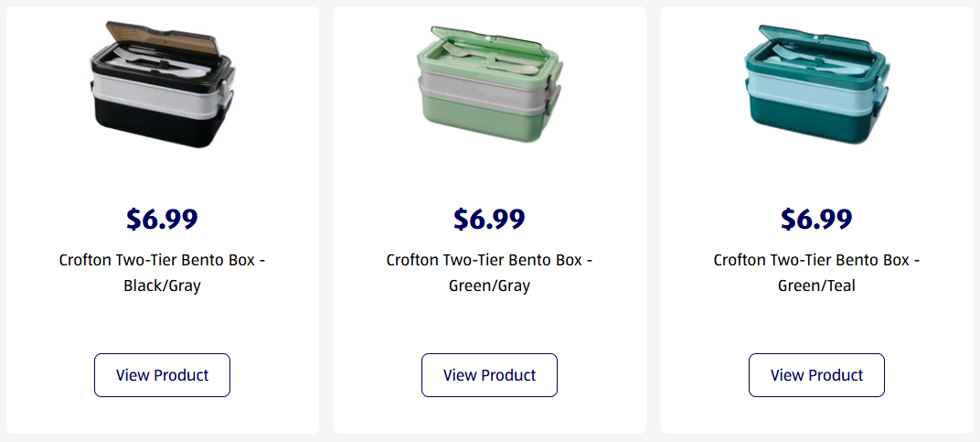This screenshot has width=980, height=442.
Task: Click the $6.99 price on the Green/Teal card
Action: (816, 220)
